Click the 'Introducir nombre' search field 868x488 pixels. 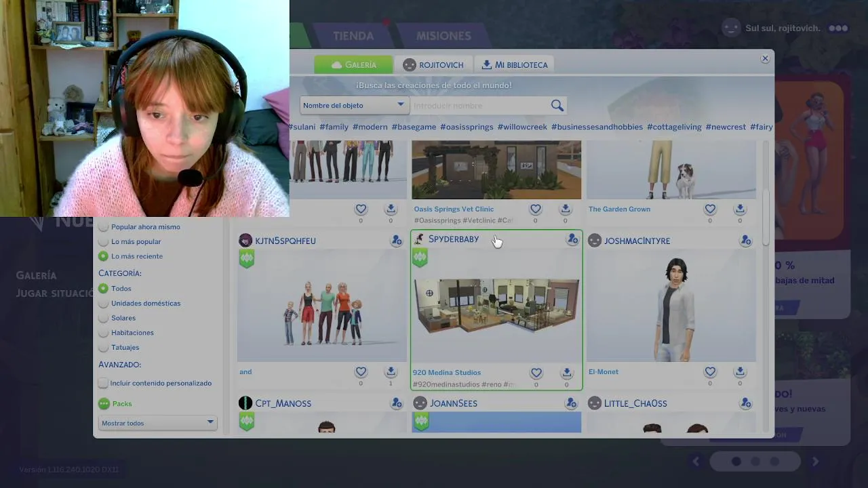click(x=480, y=106)
